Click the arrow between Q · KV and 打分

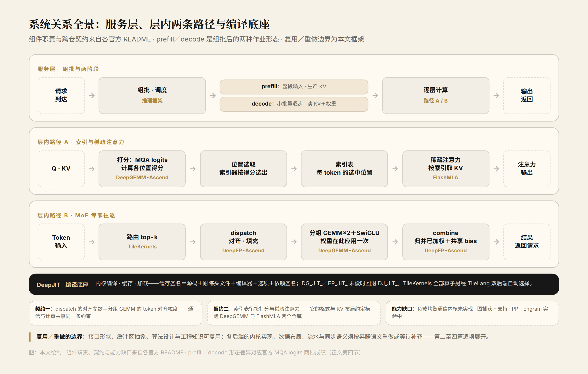click(x=92, y=169)
